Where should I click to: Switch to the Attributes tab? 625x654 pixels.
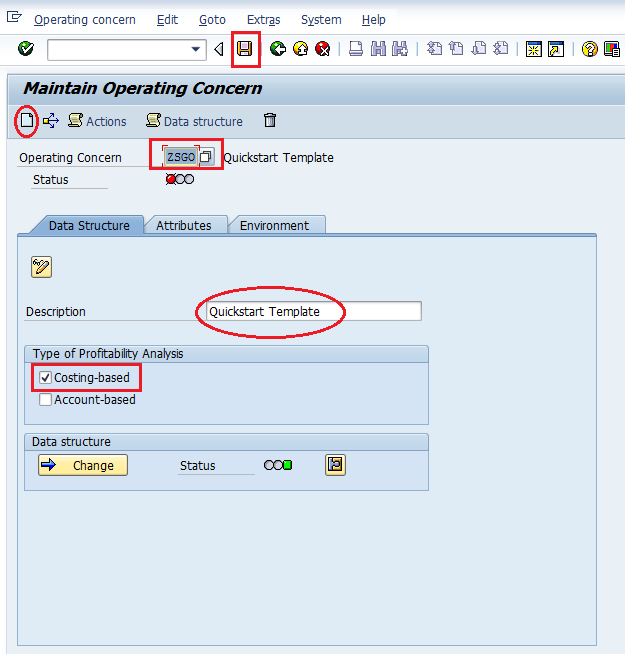184,225
